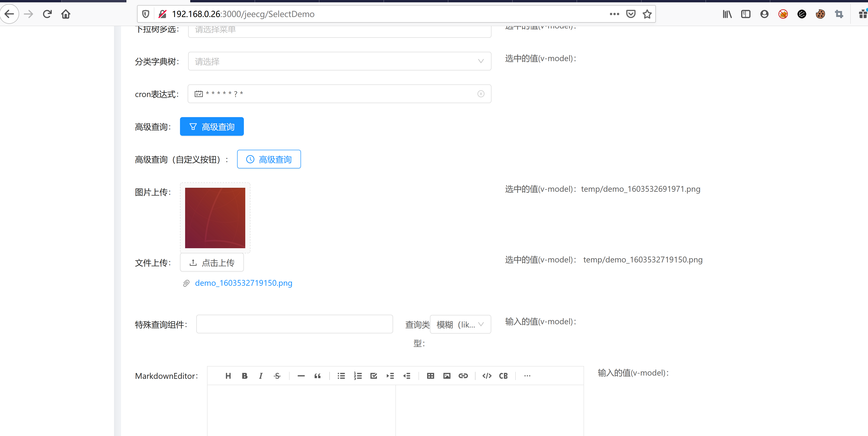
Task: Open the Firefox Library menu
Action: [x=727, y=14]
